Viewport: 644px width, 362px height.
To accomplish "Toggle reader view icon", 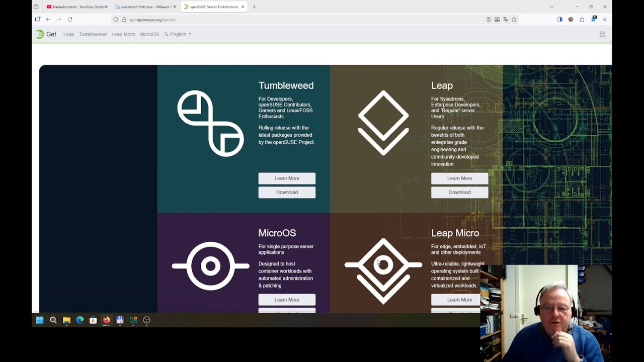I will pos(489,20).
